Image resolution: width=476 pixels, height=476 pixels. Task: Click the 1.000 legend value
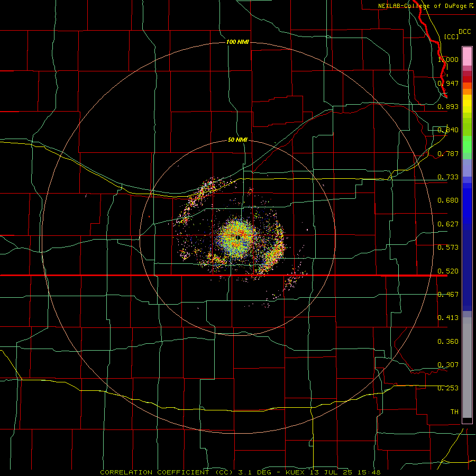point(448,59)
